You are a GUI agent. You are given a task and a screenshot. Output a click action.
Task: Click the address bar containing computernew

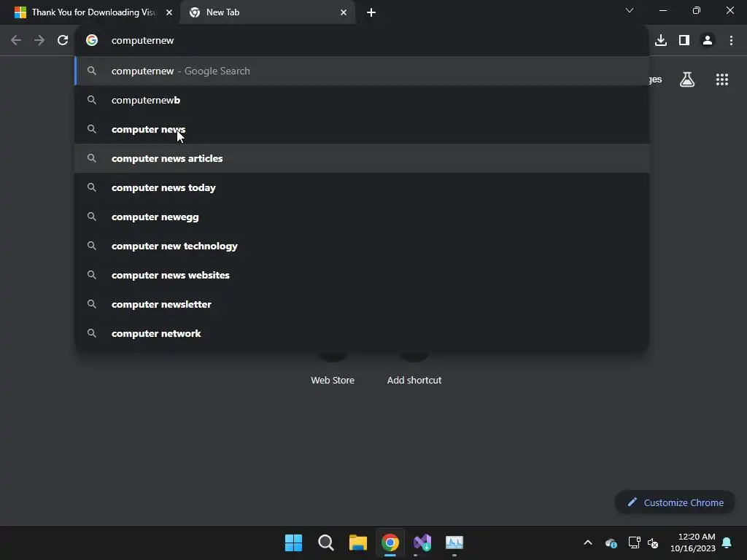click(x=362, y=41)
